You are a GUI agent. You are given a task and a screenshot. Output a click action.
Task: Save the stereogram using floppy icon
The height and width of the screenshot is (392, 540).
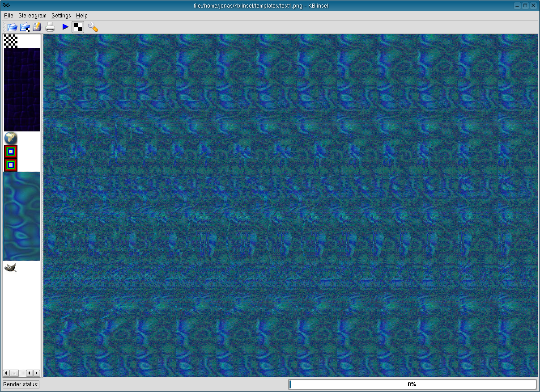(37, 27)
